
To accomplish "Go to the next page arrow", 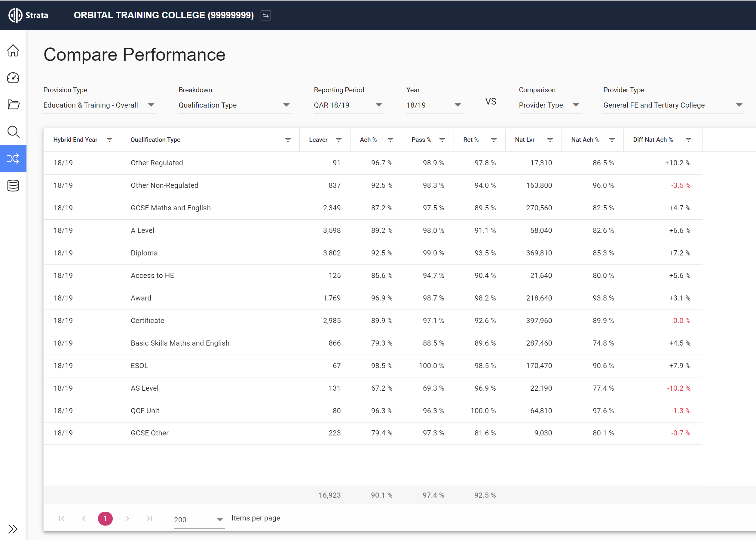I will [127, 518].
